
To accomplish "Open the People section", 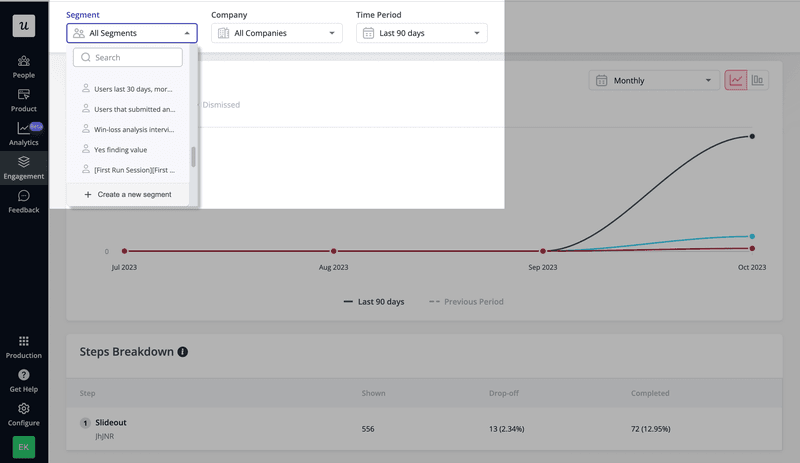I will [23, 67].
